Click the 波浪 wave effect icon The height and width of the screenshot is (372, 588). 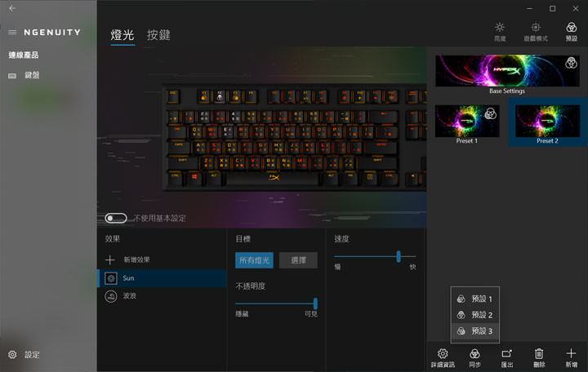(110, 296)
